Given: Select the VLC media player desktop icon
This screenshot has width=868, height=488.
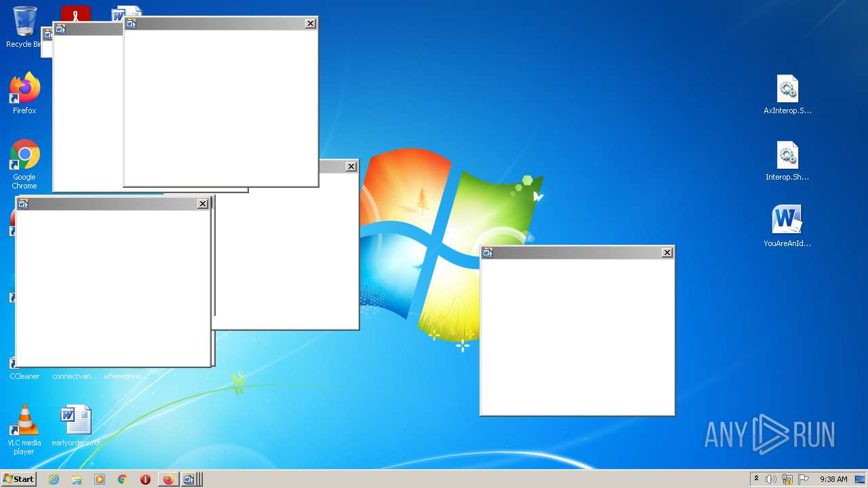Looking at the screenshot, I should coord(24,430).
